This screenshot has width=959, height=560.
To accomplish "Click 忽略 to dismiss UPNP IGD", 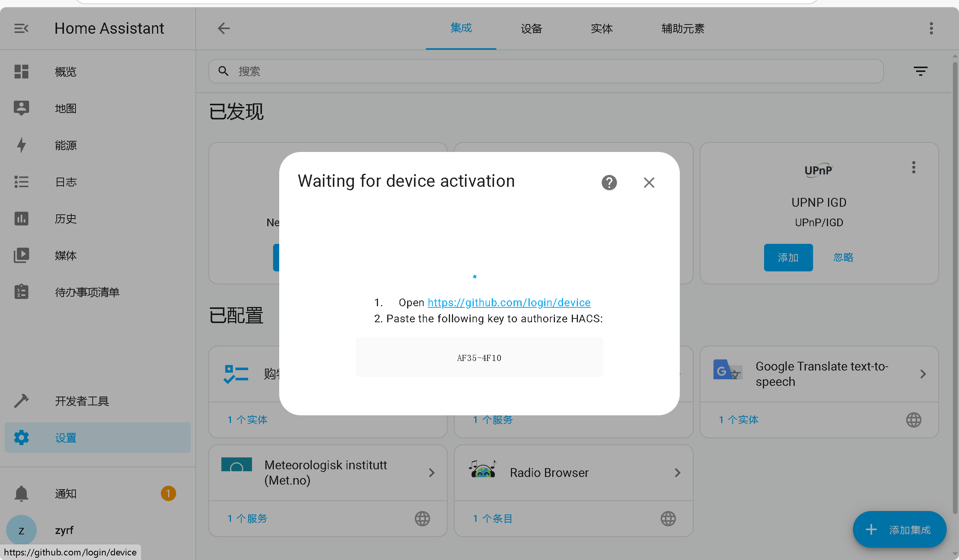I will 843,257.
